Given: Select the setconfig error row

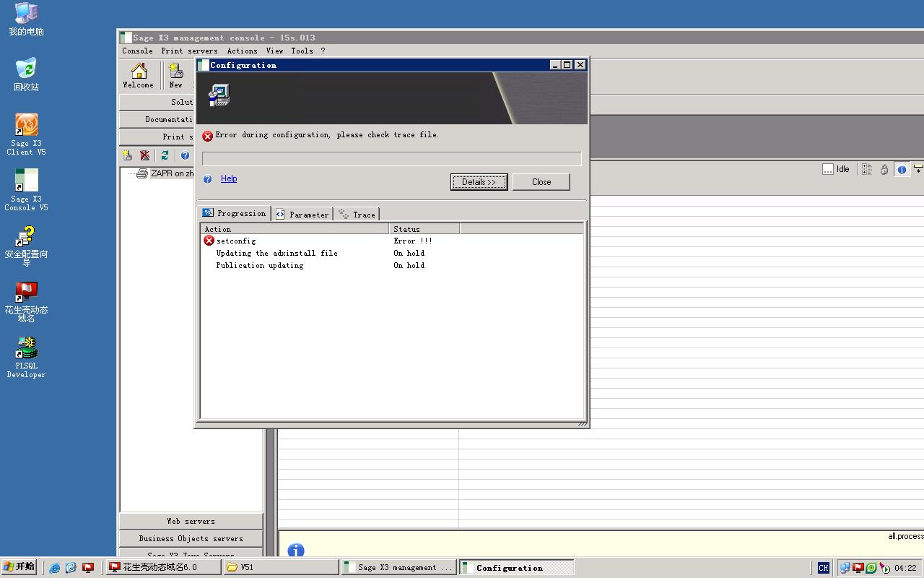Looking at the screenshot, I should coord(236,241).
